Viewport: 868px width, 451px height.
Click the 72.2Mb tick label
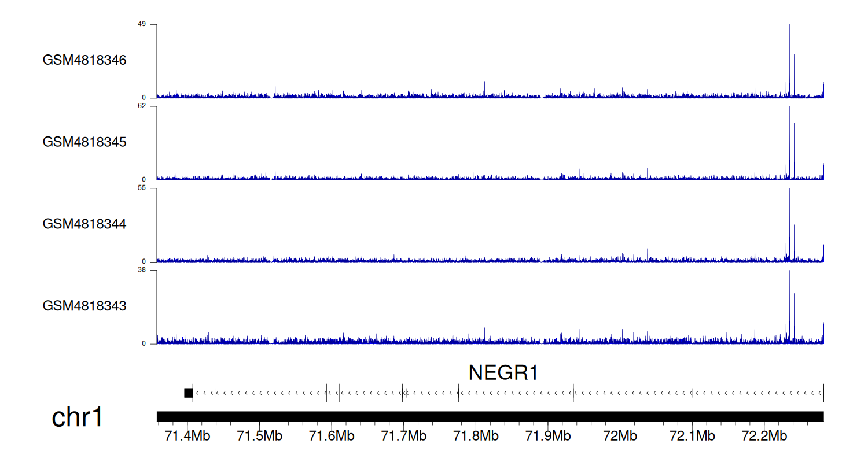(x=764, y=435)
